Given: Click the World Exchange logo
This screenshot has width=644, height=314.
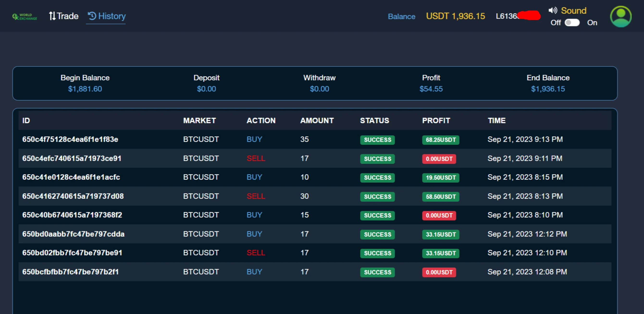Looking at the screenshot, I should coord(25,17).
